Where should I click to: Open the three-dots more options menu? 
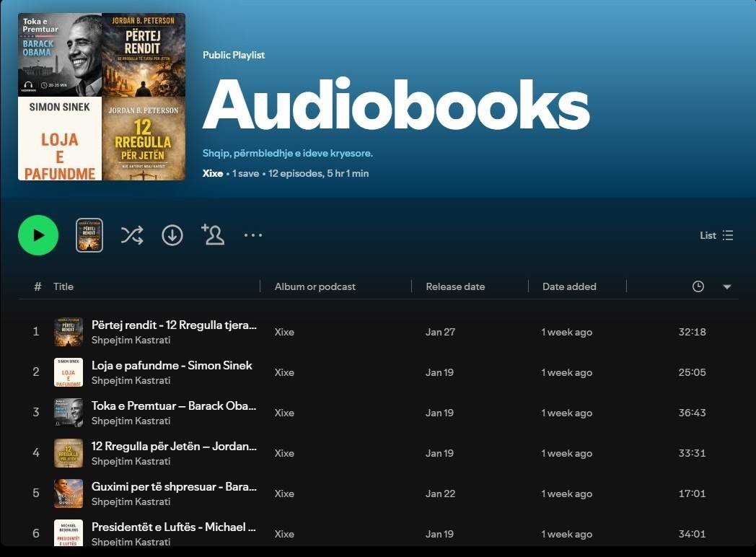(253, 235)
